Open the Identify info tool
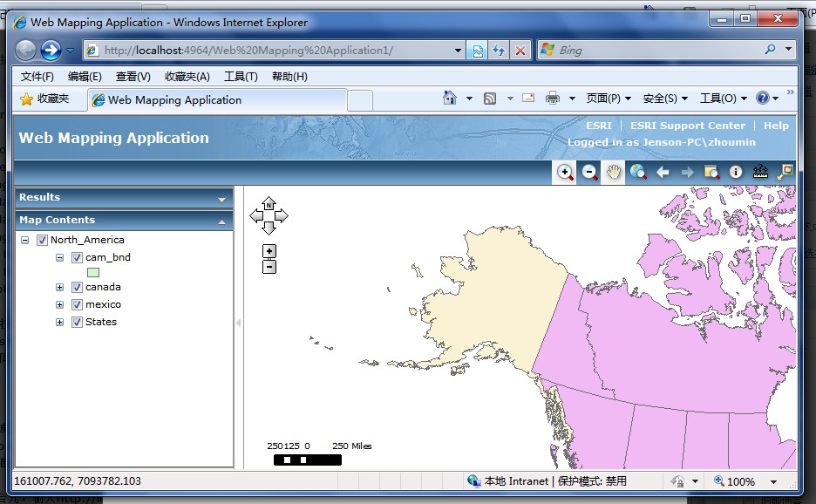This screenshot has height=504, width=816. coord(736,173)
